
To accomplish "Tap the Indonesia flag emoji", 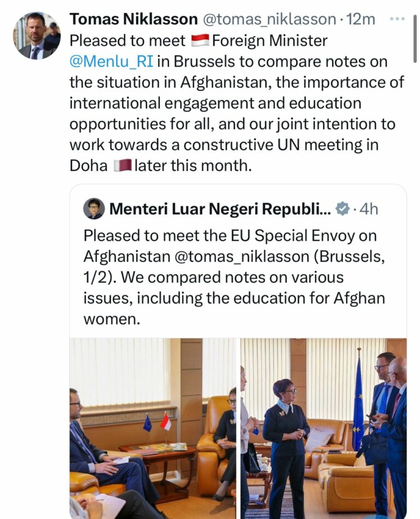I will pos(200,41).
